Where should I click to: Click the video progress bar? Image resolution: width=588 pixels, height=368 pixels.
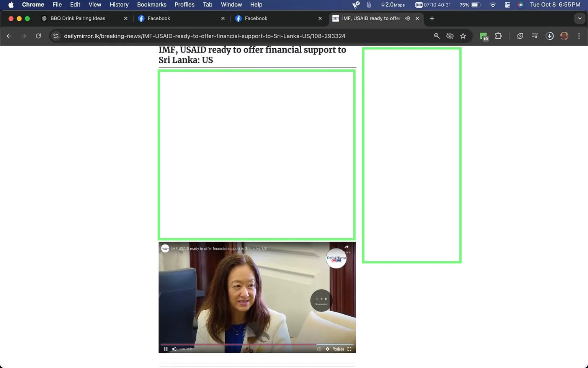click(256, 344)
